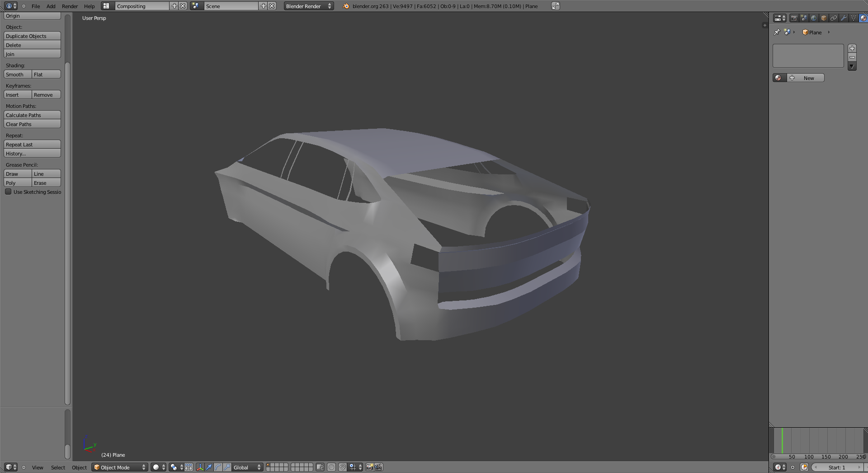Remove material slot with minus button
This screenshot has width=868, height=473.
pos(852,57)
